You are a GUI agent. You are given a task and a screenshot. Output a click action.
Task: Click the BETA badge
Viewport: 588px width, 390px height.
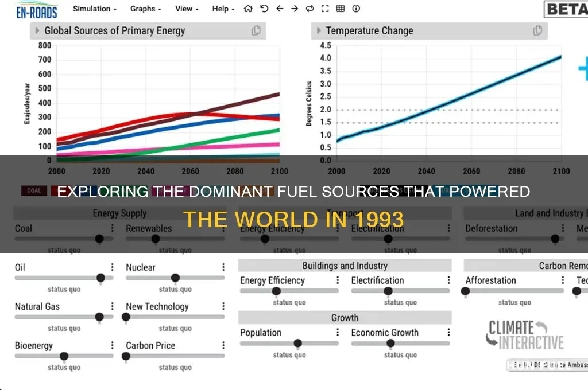pos(566,9)
